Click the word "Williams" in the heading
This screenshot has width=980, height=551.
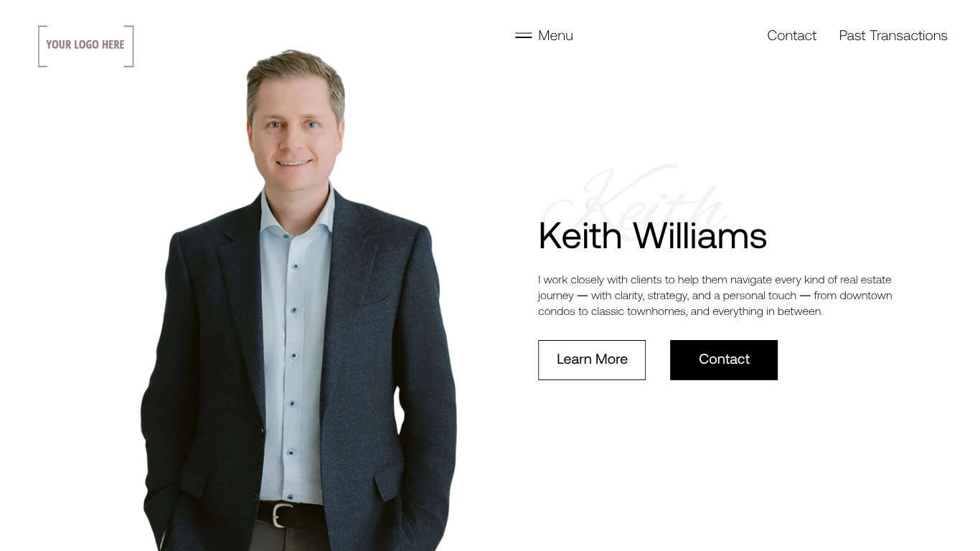coord(700,236)
